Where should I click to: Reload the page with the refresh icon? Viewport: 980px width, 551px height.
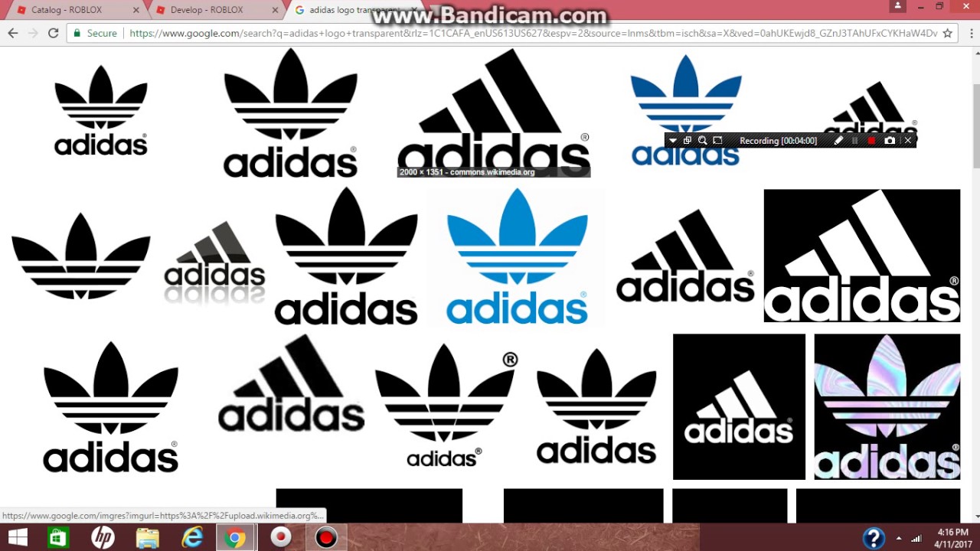53,33
